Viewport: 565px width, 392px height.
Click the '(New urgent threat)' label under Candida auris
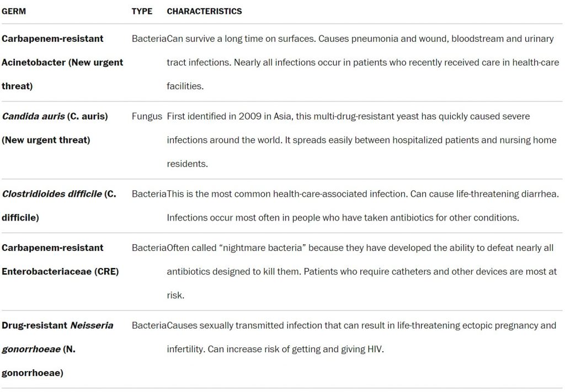tap(46, 140)
